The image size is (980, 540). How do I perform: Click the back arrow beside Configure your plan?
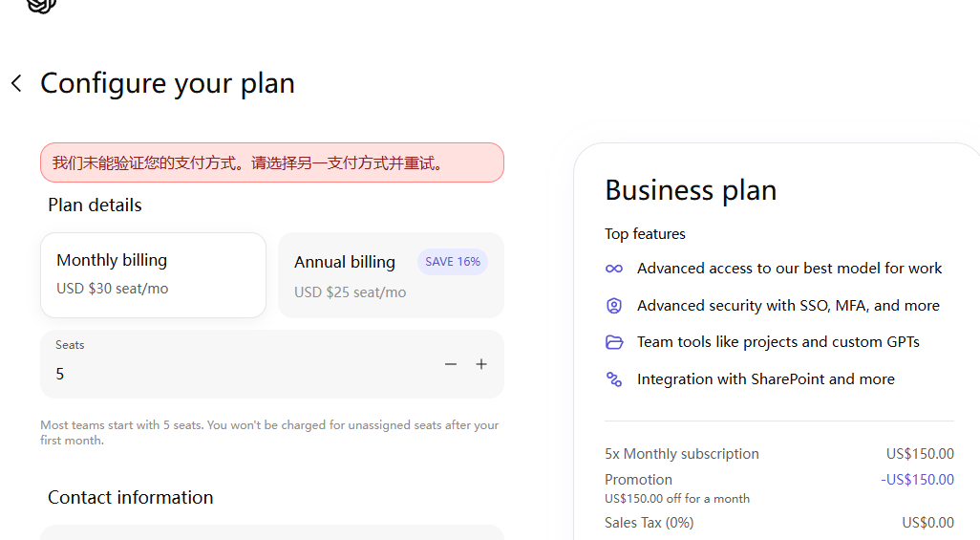pyautogui.click(x=17, y=83)
